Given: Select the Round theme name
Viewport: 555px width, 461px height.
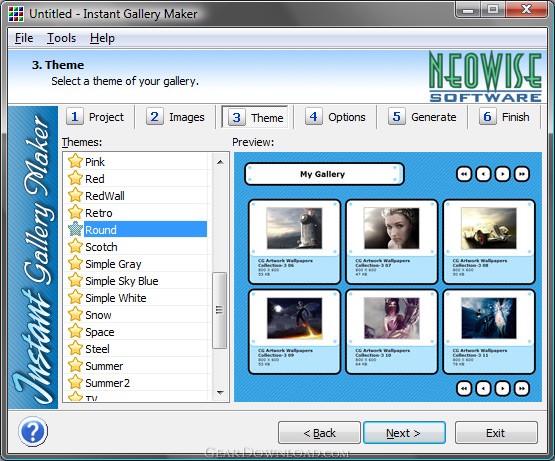Looking at the screenshot, I should [101, 230].
